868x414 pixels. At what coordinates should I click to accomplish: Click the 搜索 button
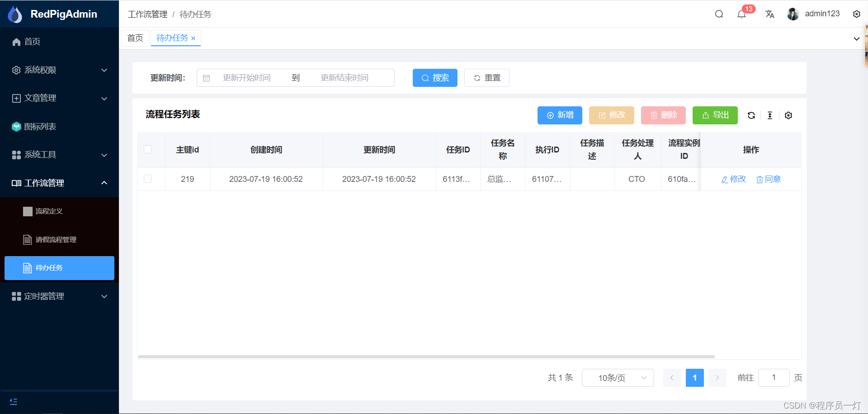coord(435,78)
